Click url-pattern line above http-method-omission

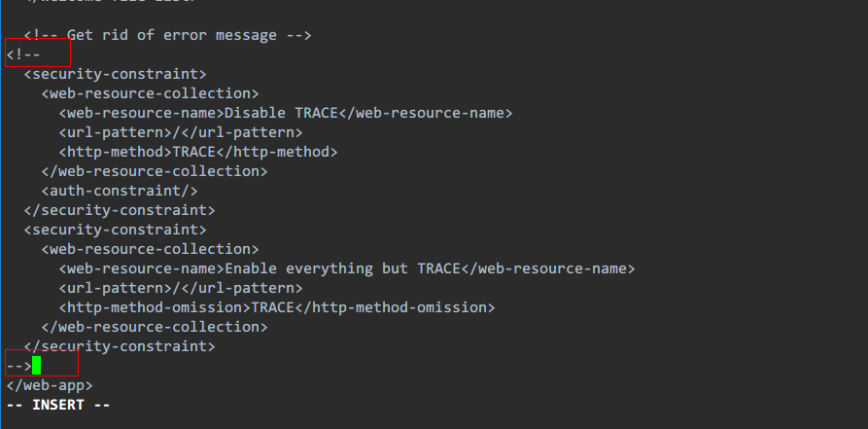[x=180, y=288]
